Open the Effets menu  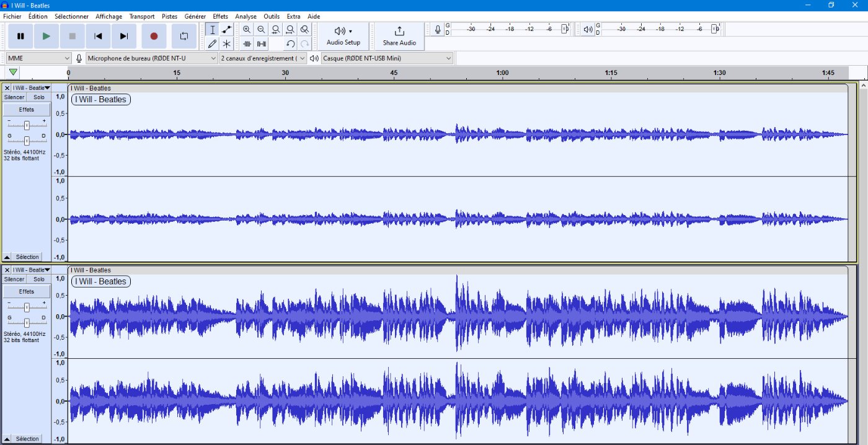pos(220,16)
